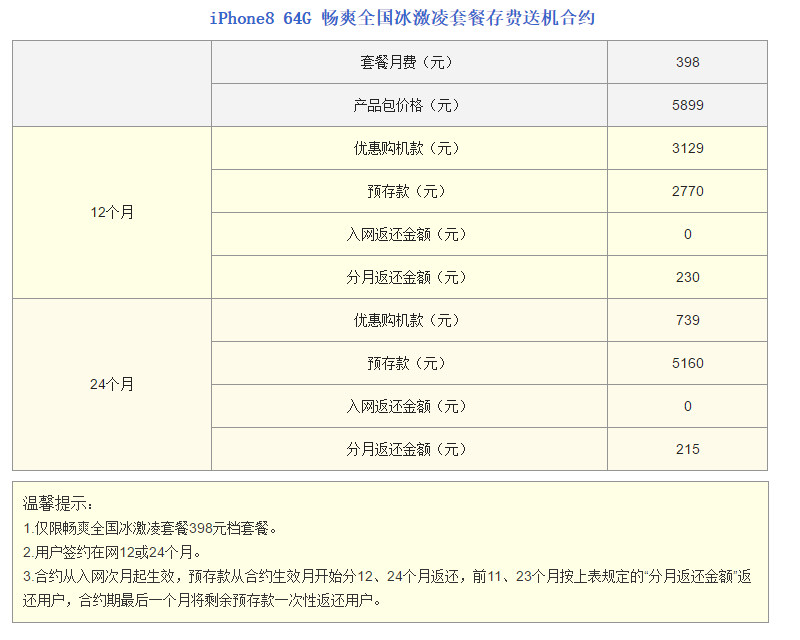Screen dimensions: 800x640
Task: Select 优惠购机款（元） in the 12个月 section
Action: point(409,148)
